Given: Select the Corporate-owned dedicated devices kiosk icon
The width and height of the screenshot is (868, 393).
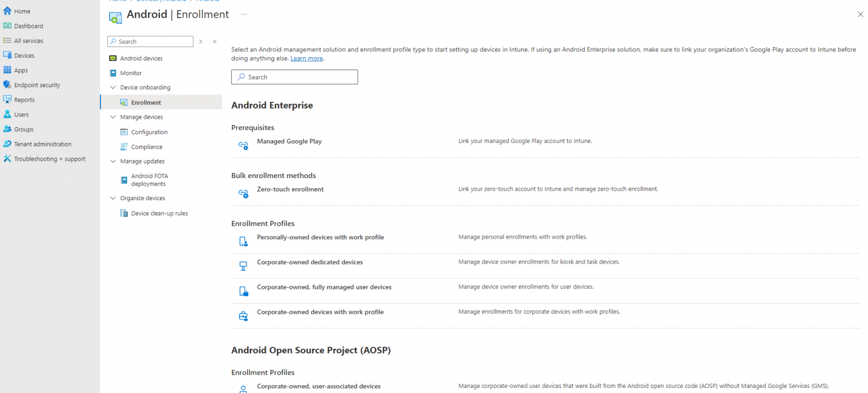Looking at the screenshot, I should (x=243, y=265).
